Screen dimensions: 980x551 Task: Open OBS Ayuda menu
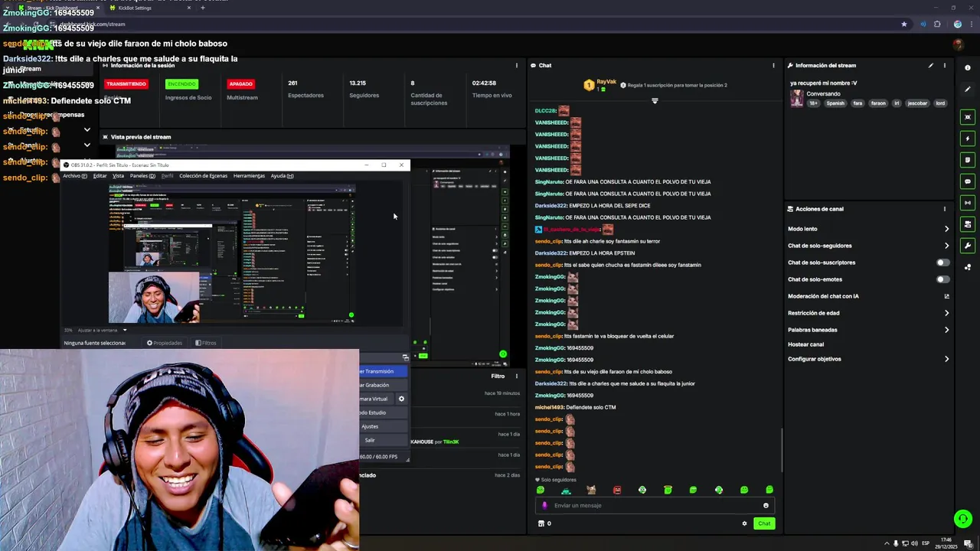tap(282, 176)
